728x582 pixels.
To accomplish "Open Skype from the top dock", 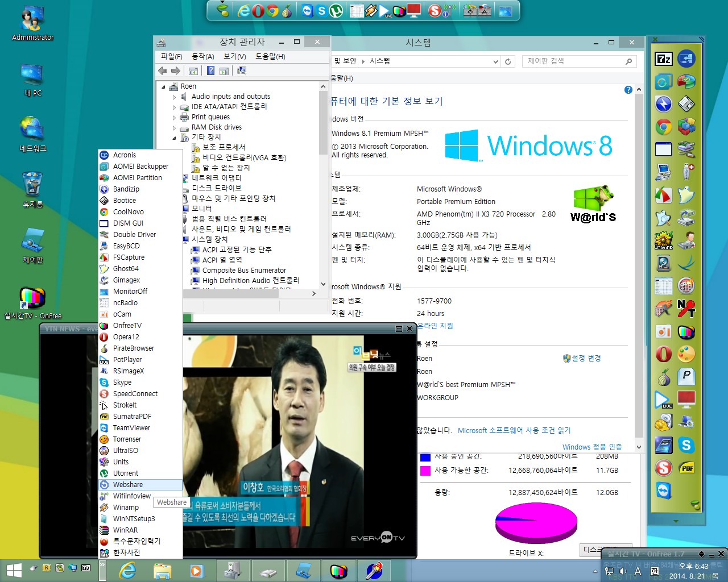I will (x=322, y=10).
